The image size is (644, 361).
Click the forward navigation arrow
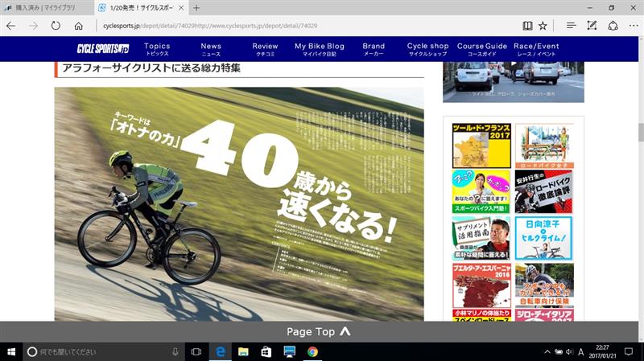click(33, 26)
